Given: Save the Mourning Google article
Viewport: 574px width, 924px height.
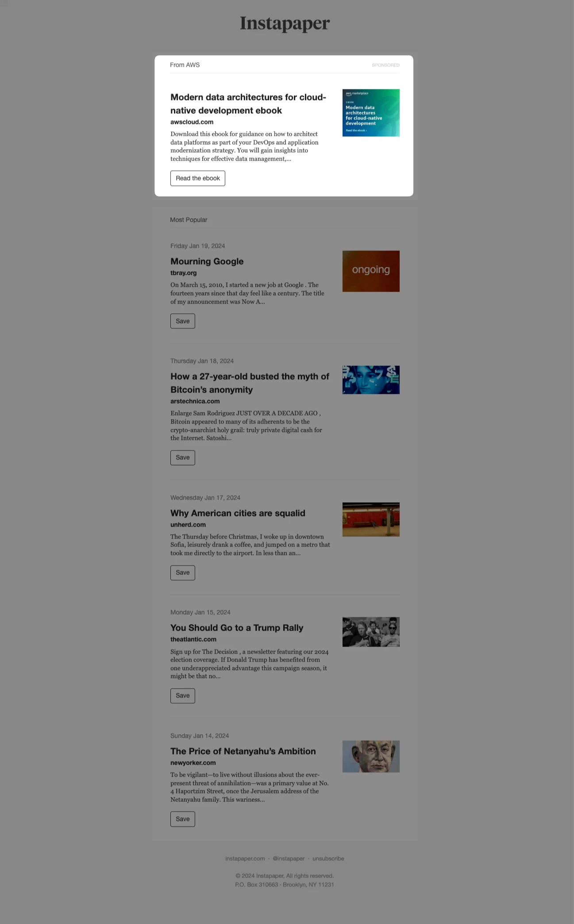Looking at the screenshot, I should 182,321.
